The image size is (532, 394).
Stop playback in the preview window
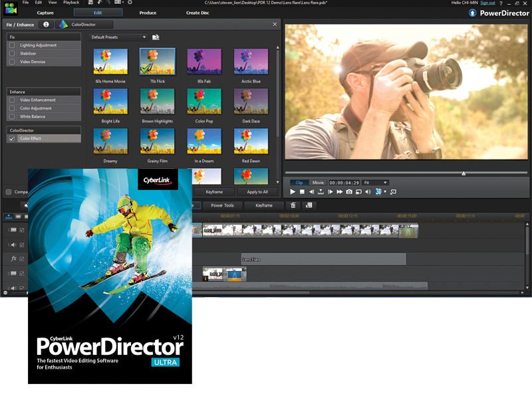[302, 191]
